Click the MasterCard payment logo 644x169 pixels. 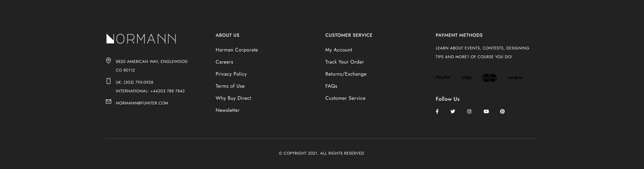489,78
